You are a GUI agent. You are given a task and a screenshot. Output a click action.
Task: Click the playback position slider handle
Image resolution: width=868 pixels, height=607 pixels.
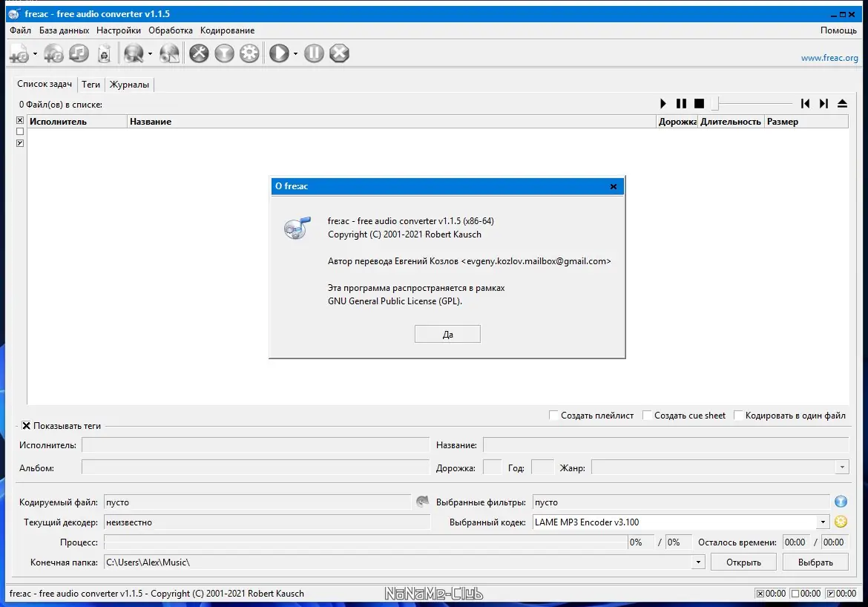coord(714,104)
